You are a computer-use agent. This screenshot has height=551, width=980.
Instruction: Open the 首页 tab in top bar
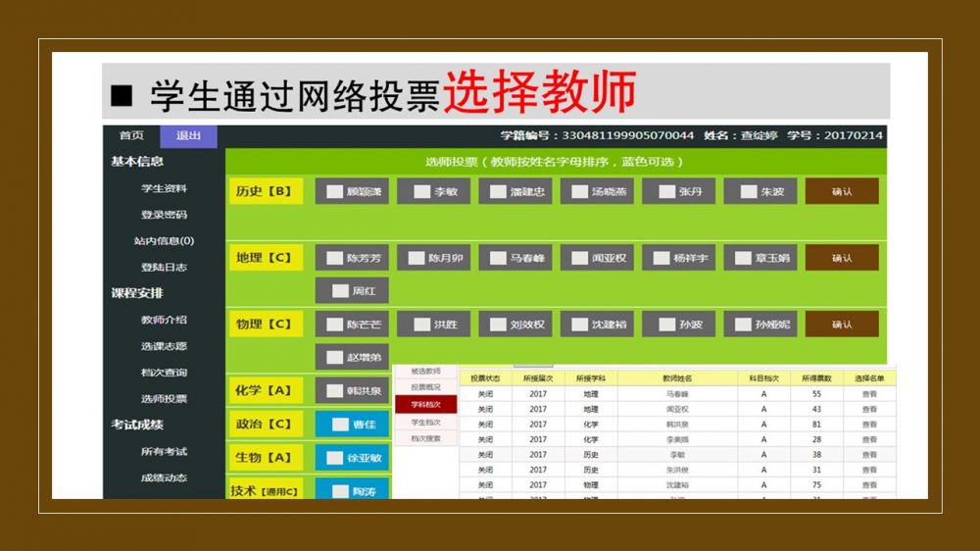click(131, 136)
